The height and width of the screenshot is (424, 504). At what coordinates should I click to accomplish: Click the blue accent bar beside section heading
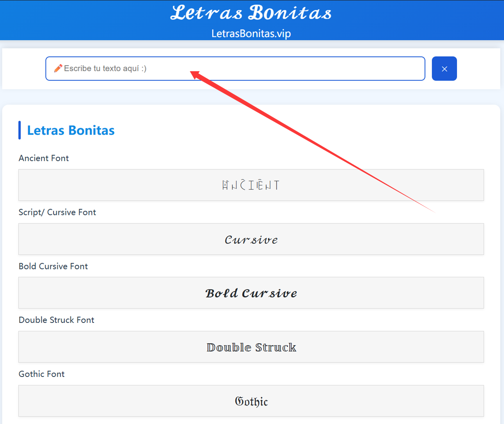(20, 130)
